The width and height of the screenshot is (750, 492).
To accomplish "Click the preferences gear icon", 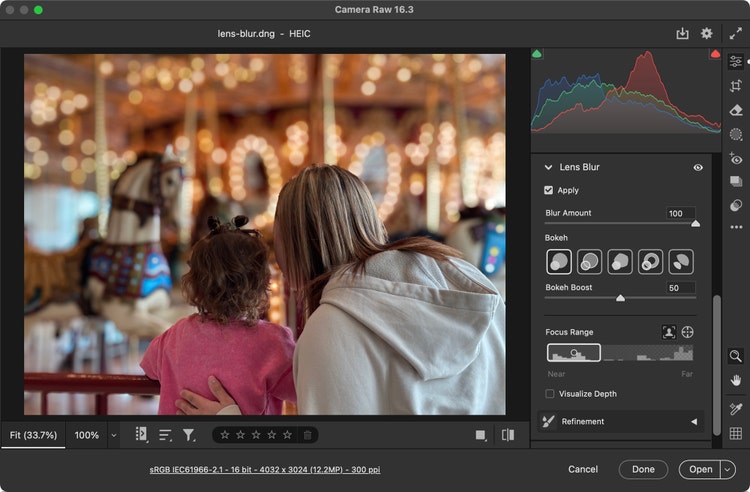I will (707, 33).
